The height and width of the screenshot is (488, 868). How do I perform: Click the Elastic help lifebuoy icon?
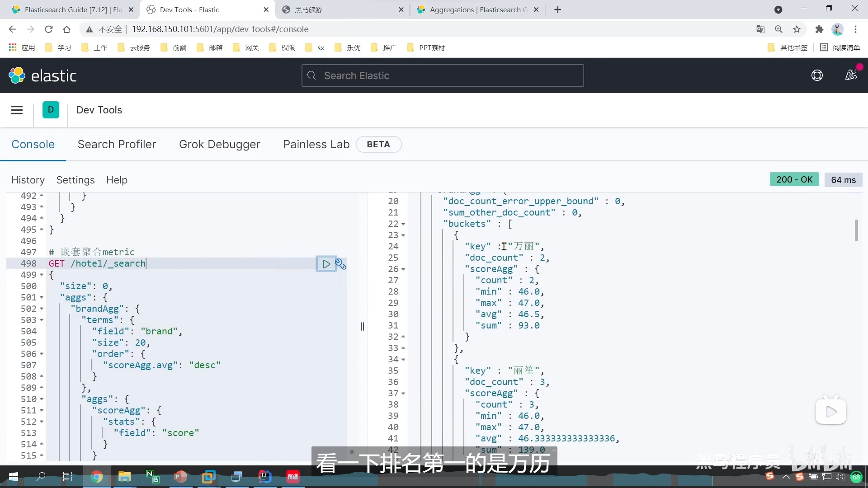(x=817, y=75)
